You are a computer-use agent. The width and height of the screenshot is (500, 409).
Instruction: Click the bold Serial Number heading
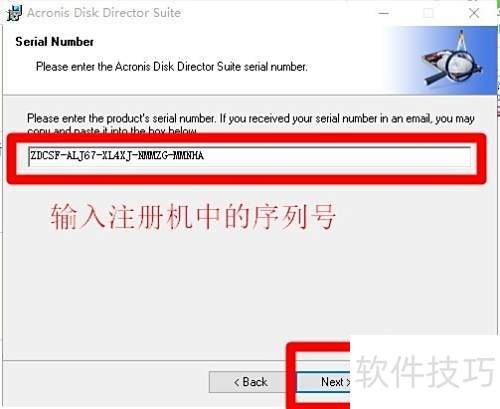click(55, 42)
